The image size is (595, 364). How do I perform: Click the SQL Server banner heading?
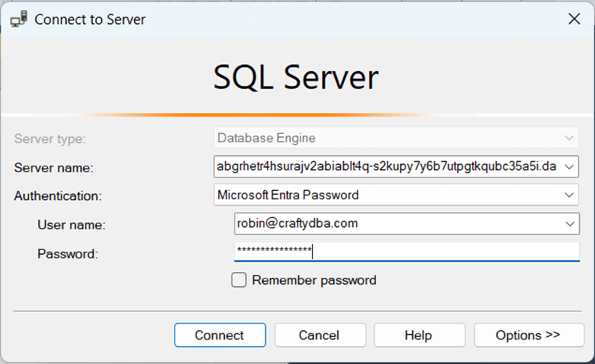click(x=297, y=78)
